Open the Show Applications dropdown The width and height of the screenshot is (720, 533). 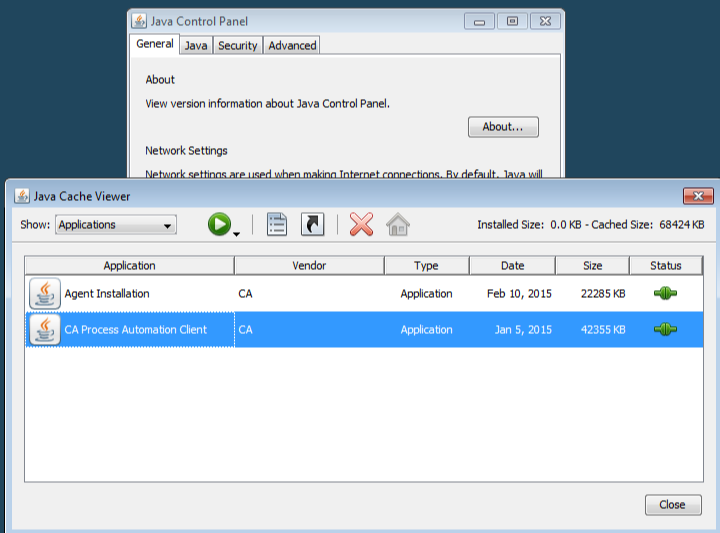(x=116, y=225)
